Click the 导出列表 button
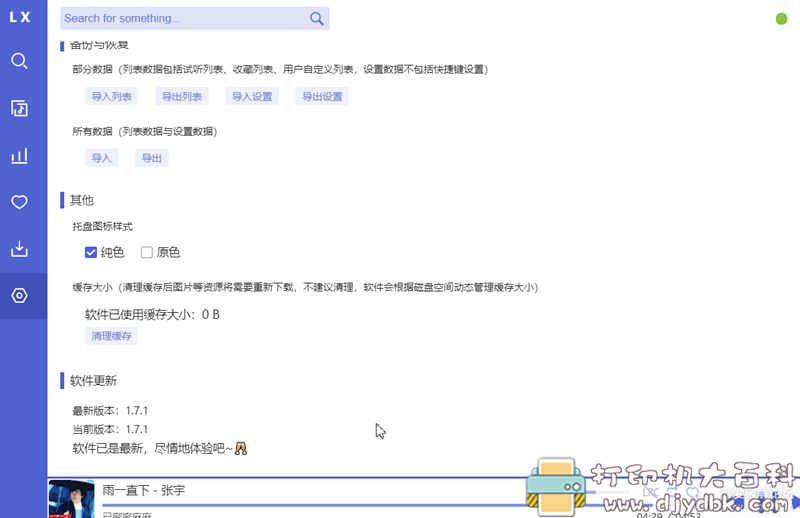The height and width of the screenshot is (518, 800). 182,96
